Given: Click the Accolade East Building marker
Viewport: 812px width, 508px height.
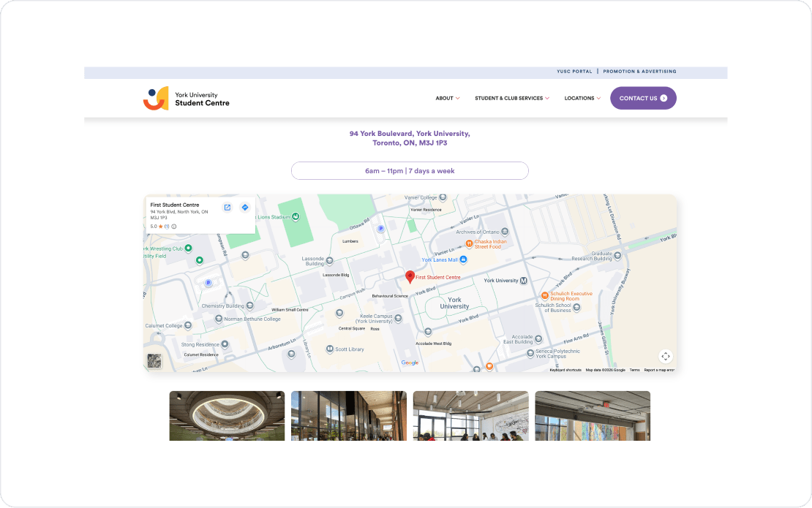Looking at the screenshot, I should click(x=538, y=339).
